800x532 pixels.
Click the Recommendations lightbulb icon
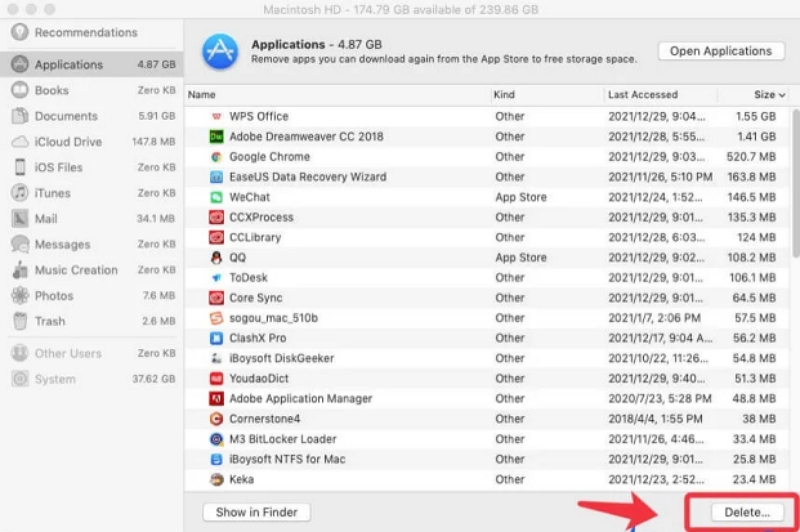(x=20, y=32)
